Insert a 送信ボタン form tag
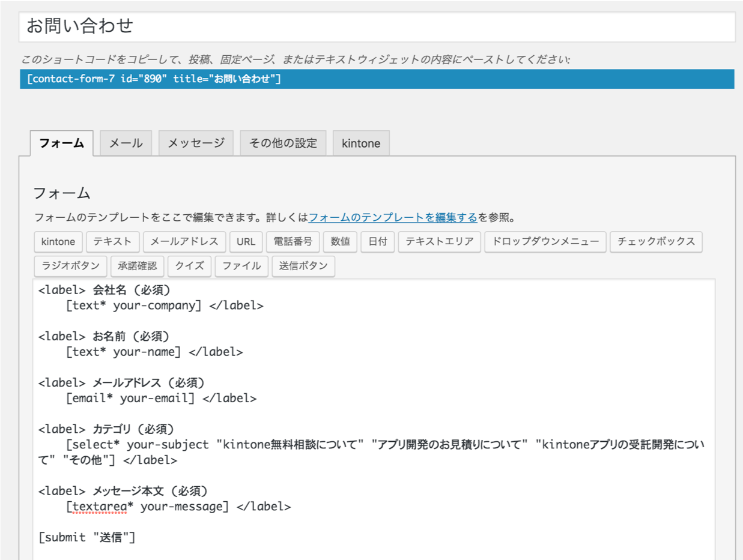The image size is (743, 560). pyautogui.click(x=303, y=266)
